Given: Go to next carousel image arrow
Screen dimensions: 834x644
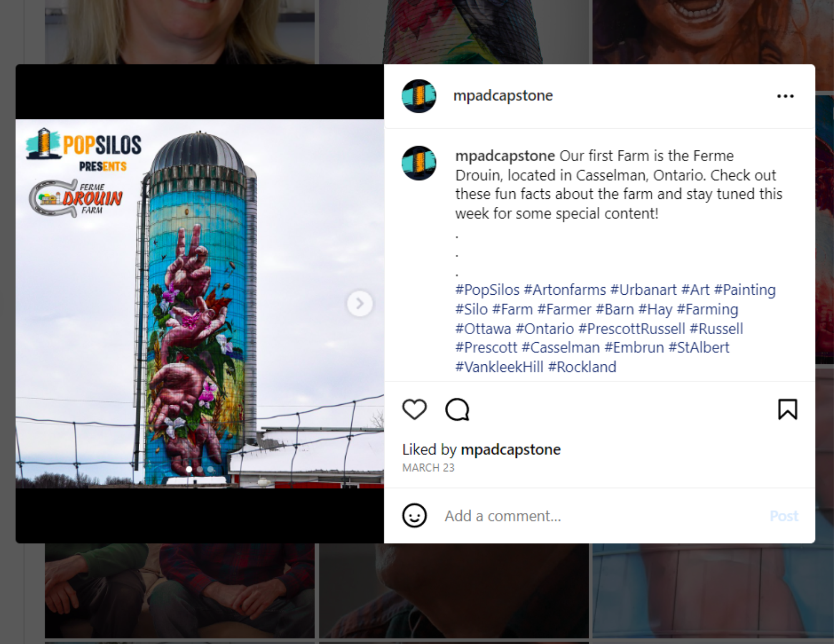Looking at the screenshot, I should pos(360,304).
